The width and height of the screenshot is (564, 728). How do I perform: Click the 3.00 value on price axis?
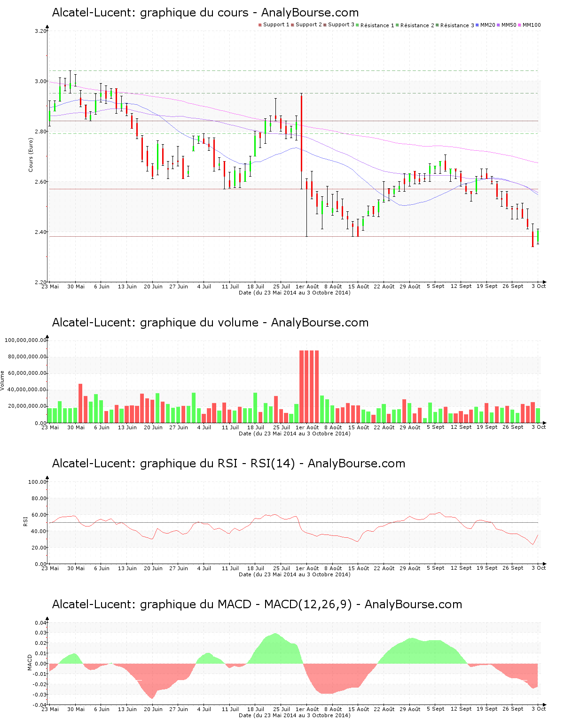[41, 81]
